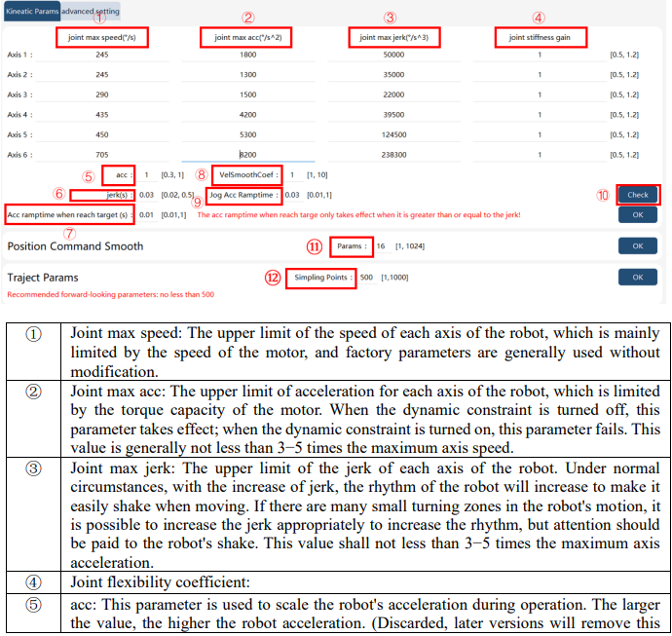The image size is (672, 636).
Task: Click the joint max jerk column header
Action: [x=393, y=37]
